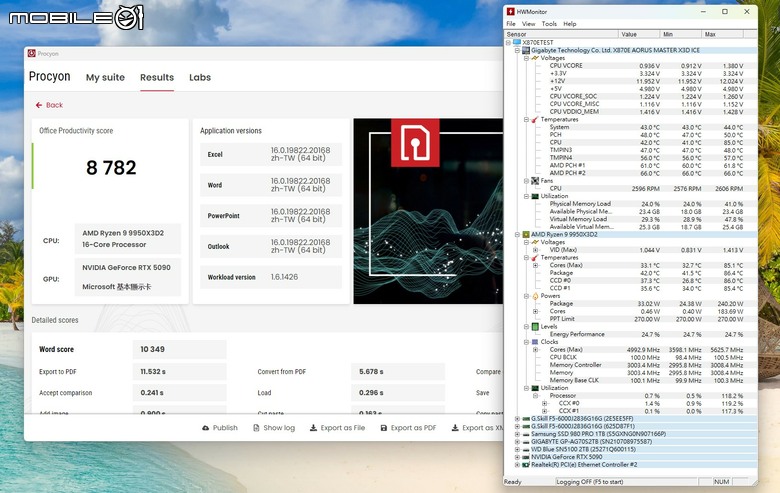Click the Temperatures thermometer icon under AMD Ryzen 9
Screen dimensions: 780x493
pos(535,258)
